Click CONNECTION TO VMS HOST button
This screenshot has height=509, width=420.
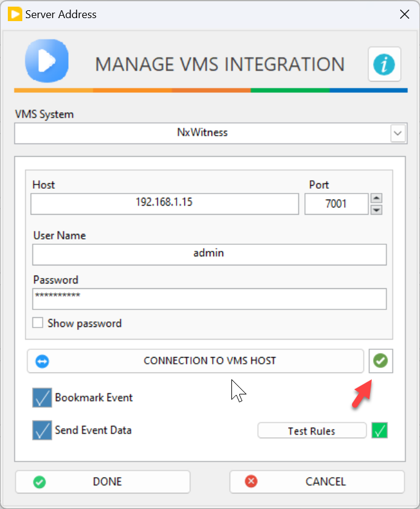tap(209, 361)
